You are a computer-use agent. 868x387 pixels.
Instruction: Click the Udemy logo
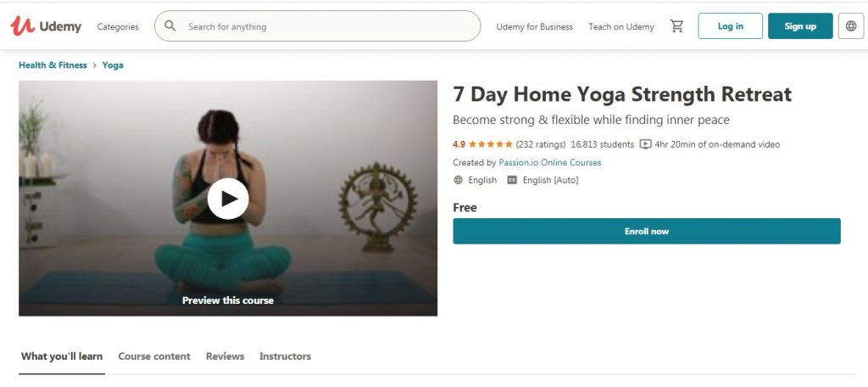tap(46, 26)
